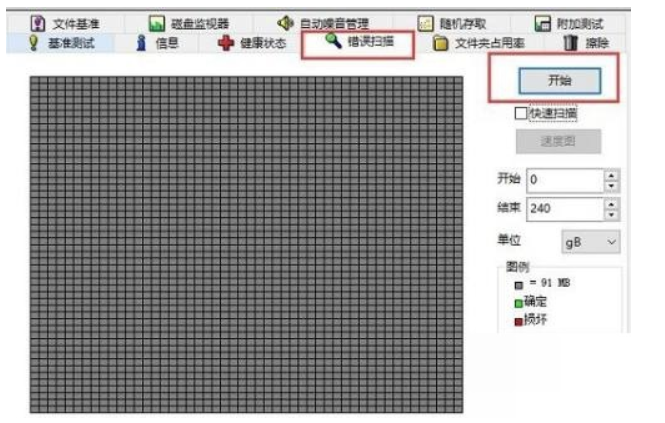The height and width of the screenshot is (423, 665).
Task: Click the grey scan block grid
Action: [x=246, y=244]
